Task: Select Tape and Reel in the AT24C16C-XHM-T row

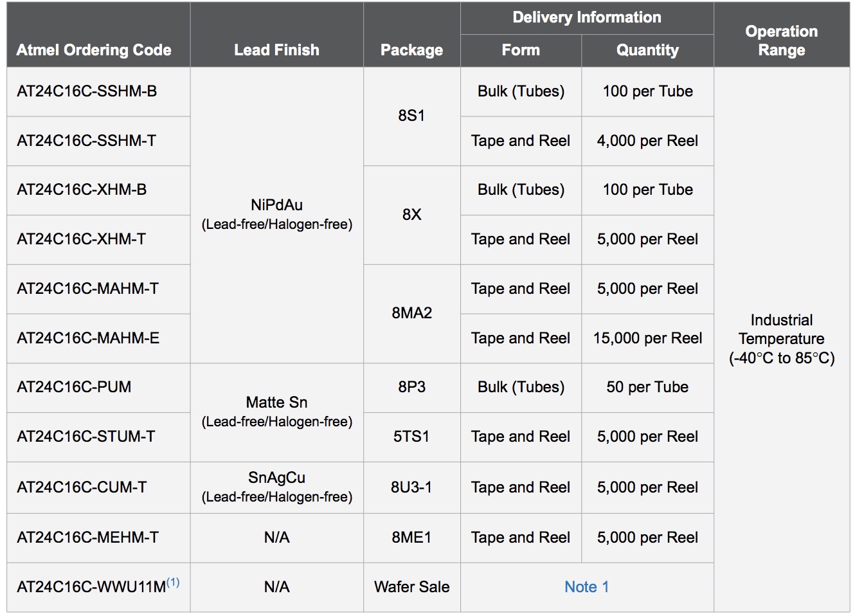Action: [521, 239]
